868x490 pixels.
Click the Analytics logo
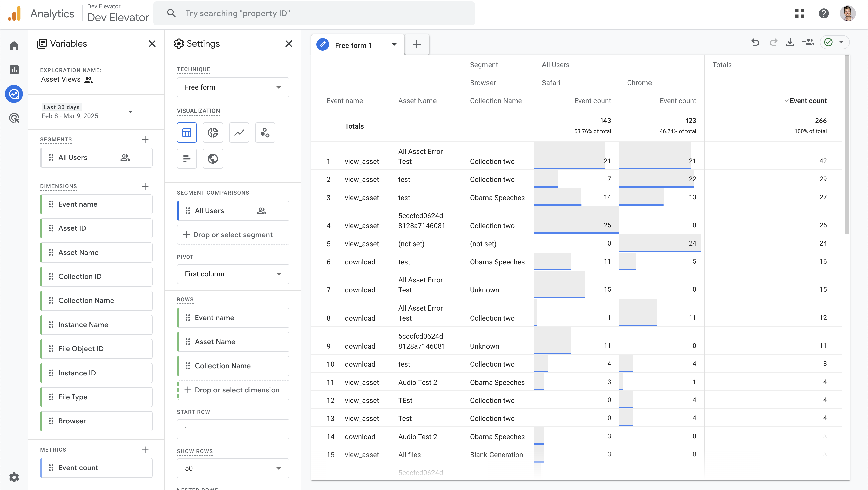click(14, 14)
